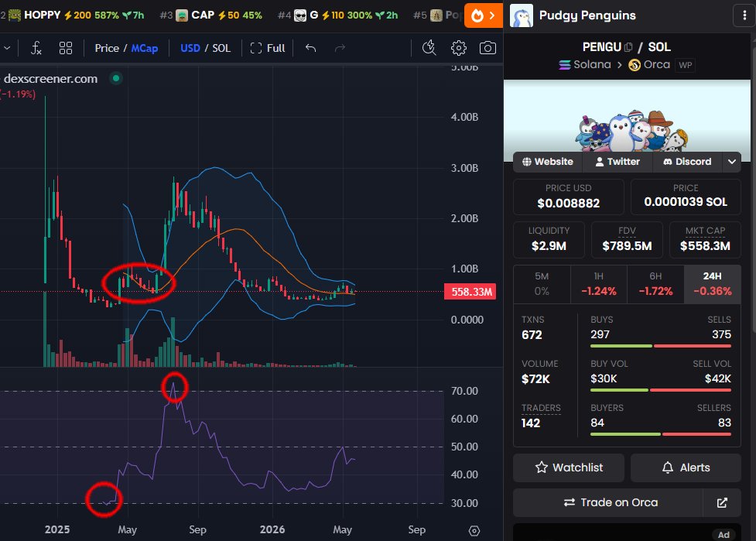Image resolution: width=756 pixels, height=541 pixels.
Task: Click the buy vol versus sell vol bar
Action: tap(661, 390)
